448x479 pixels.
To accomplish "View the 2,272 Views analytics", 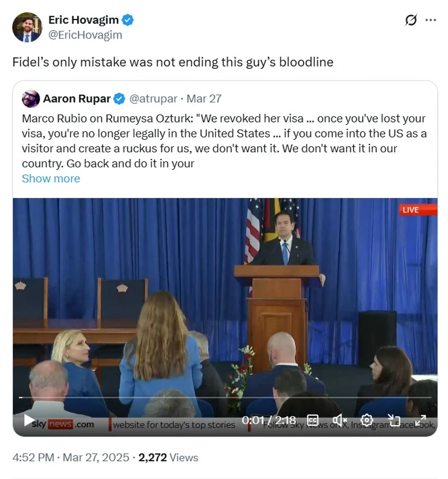I will (x=168, y=457).
